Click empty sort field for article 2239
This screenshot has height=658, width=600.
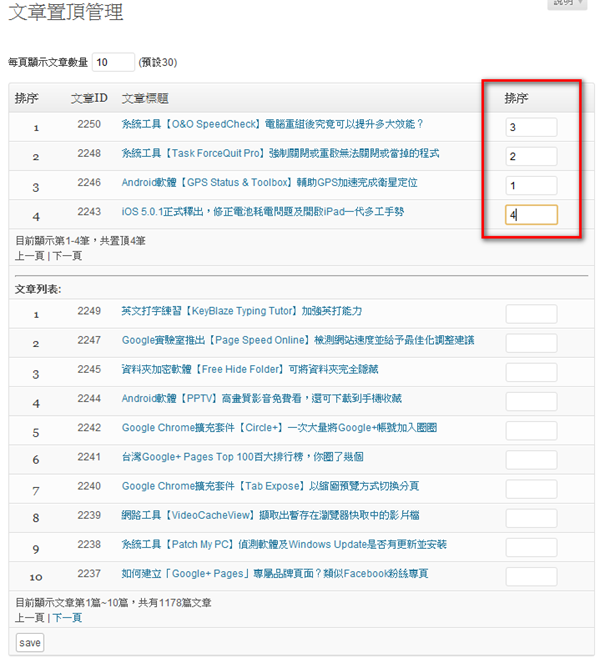coord(531,518)
